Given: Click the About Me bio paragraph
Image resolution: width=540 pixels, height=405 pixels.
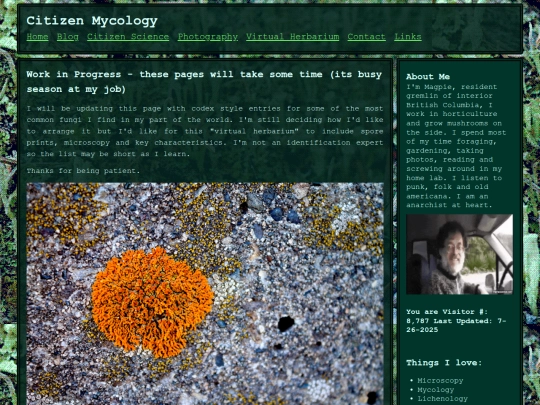Looking at the screenshot, I should (x=456, y=146).
